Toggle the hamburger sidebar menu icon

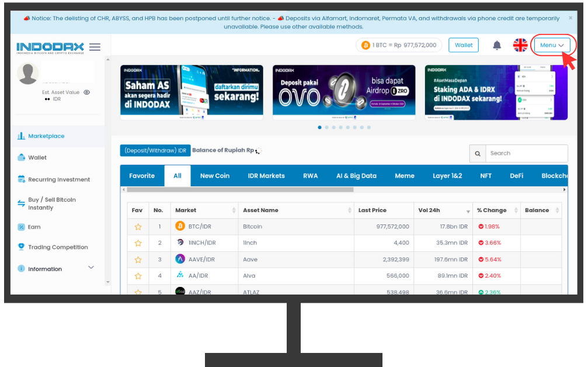tap(95, 47)
